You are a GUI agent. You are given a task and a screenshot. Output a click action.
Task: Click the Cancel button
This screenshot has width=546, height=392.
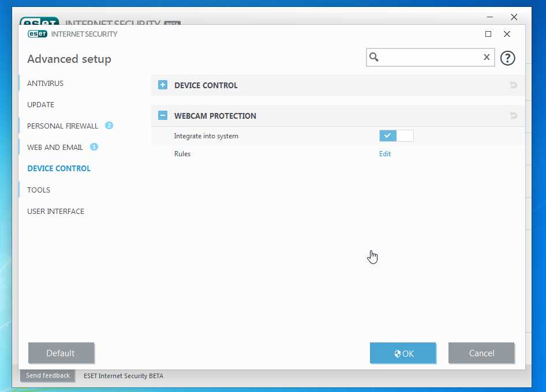481,353
